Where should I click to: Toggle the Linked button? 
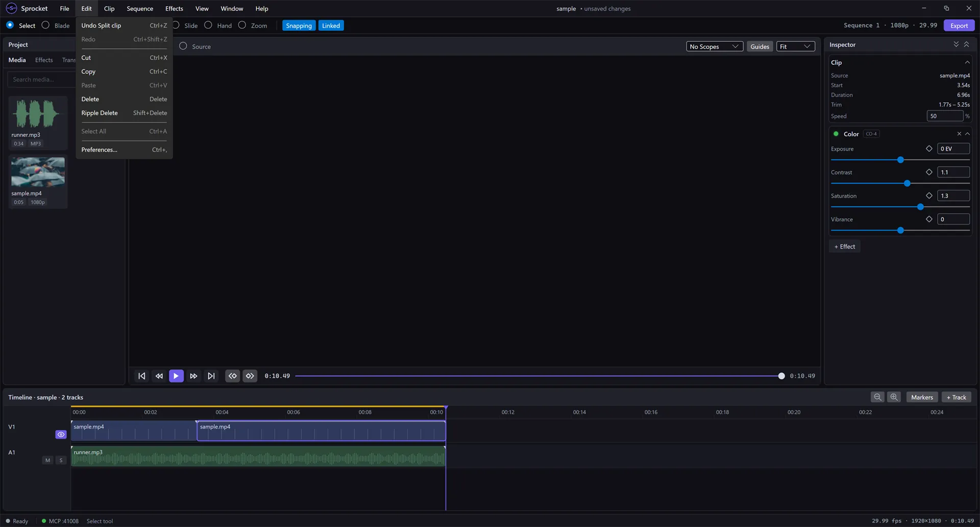click(331, 26)
